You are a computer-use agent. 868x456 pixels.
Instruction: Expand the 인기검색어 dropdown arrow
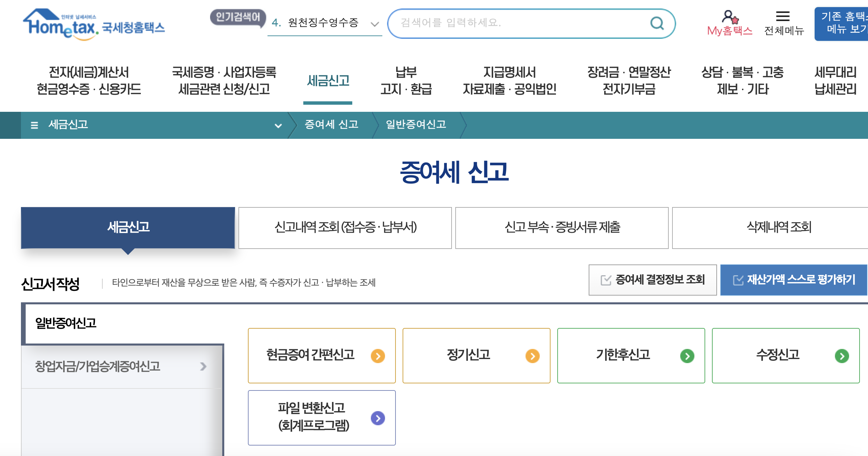pyautogui.click(x=375, y=24)
